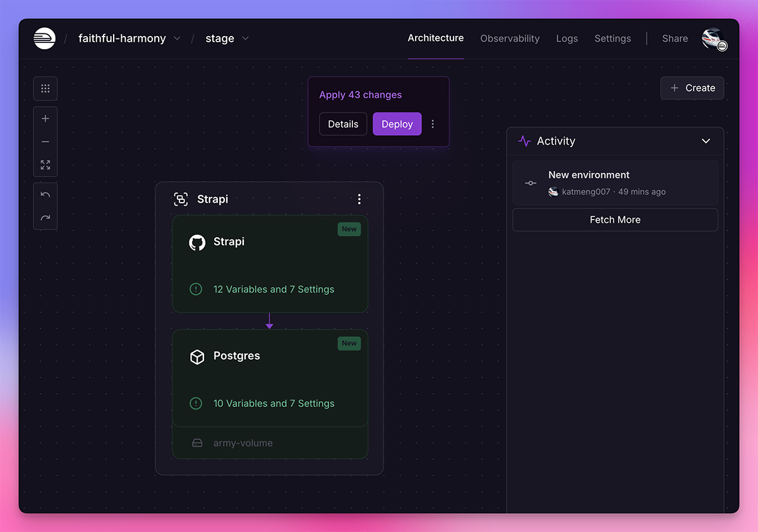Viewport: 758px width, 532px height.
Task: Switch to the Architecture tab
Action: pyautogui.click(x=436, y=38)
